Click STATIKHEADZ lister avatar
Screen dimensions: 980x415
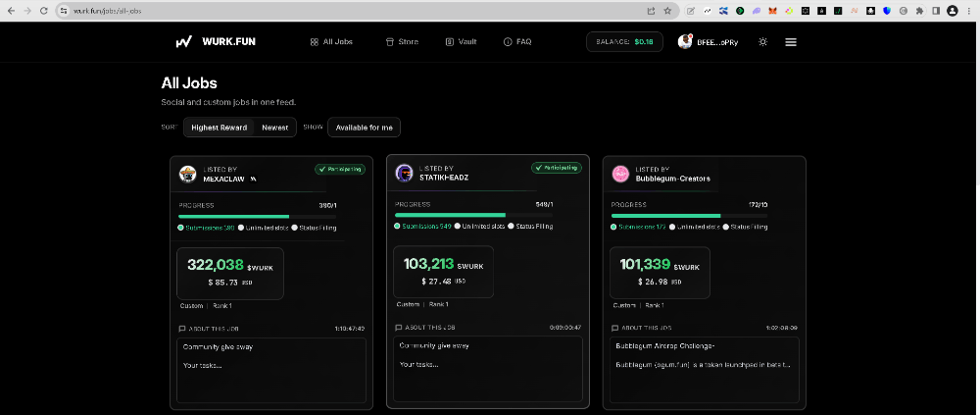404,173
